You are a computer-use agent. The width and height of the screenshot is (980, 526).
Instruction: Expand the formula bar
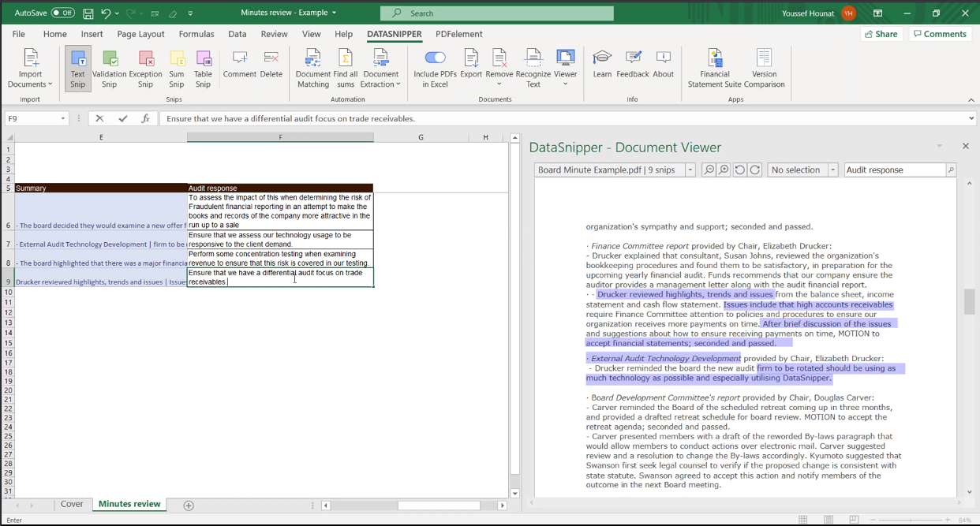tap(971, 118)
